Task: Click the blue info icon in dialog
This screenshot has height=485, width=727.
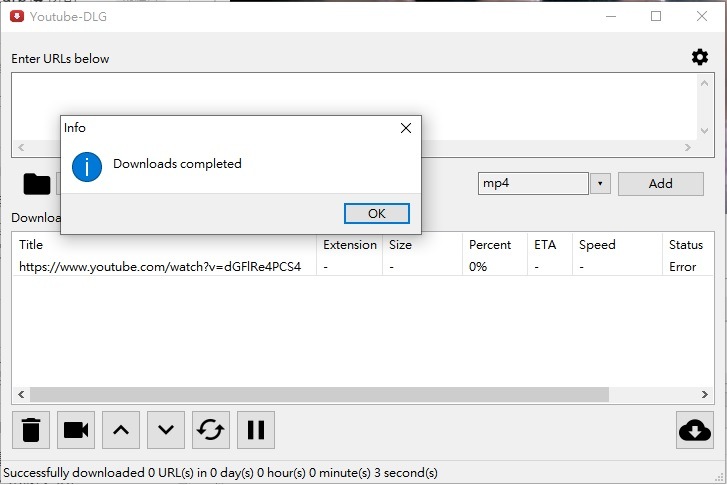Action: tap(87, 167)
